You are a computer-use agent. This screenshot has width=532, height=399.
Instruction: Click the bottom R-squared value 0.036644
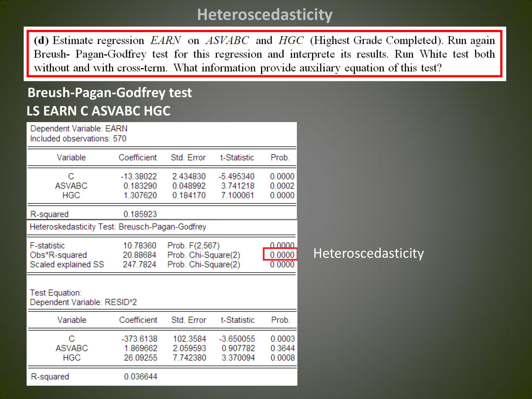[140, 376]
